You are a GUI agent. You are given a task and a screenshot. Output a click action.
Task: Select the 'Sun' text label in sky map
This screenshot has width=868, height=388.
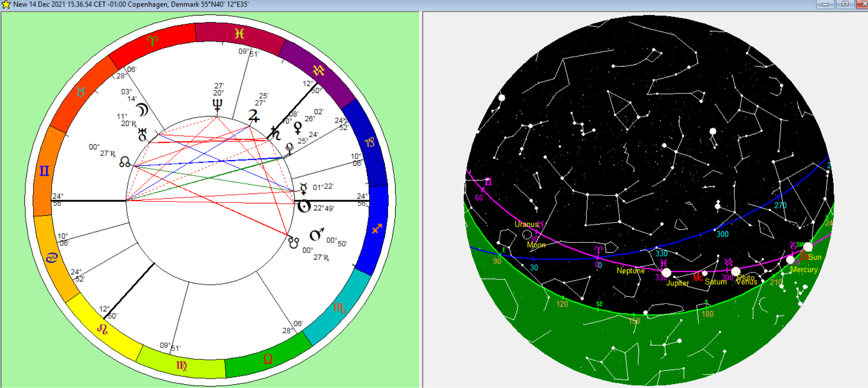click(815, 257)
